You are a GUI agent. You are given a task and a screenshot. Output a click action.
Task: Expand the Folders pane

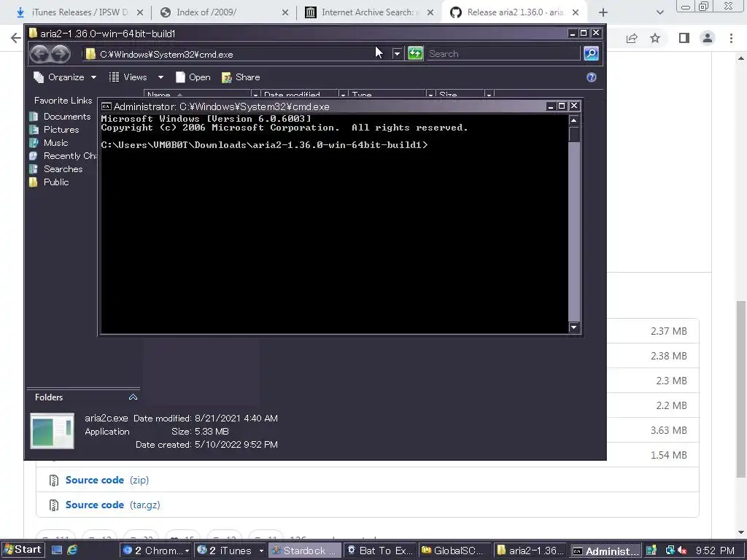[x=133, y=397]
